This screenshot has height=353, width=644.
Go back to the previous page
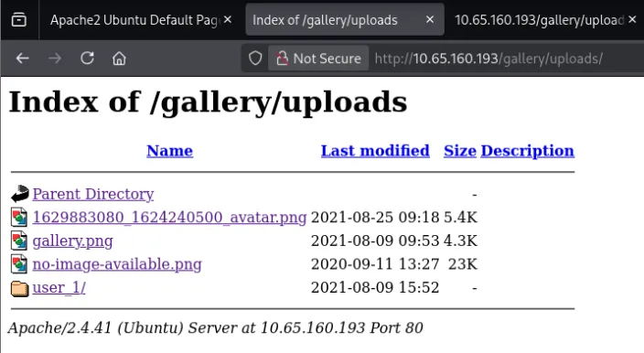(x=23, y=59)
